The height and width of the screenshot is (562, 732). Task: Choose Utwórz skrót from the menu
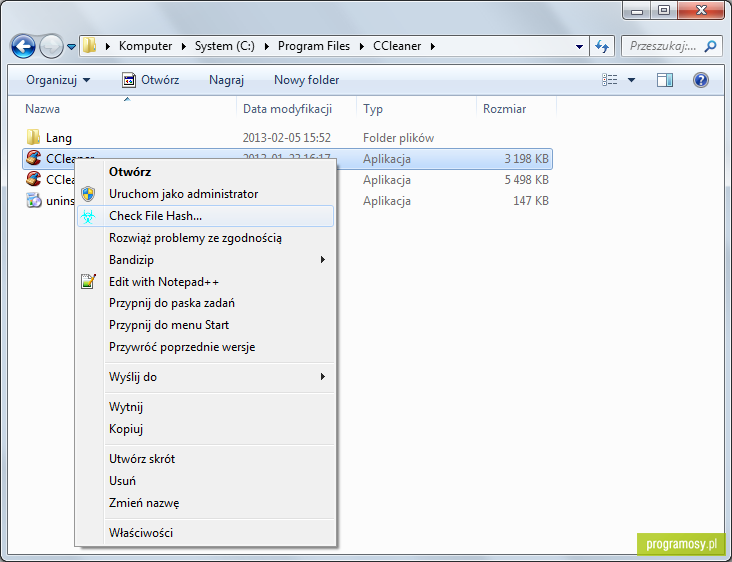pos(205,459)
